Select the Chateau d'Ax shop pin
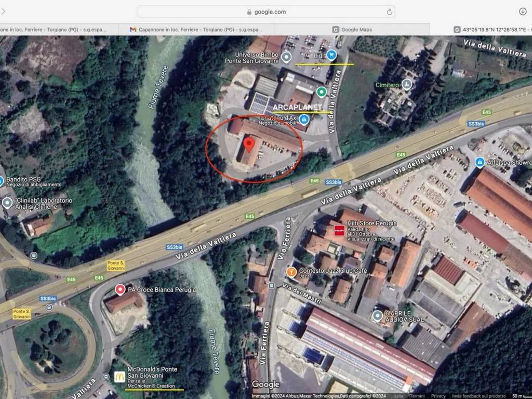Viewport: 532px width, 399px height. pyautogui.click(x=304, y=119)
